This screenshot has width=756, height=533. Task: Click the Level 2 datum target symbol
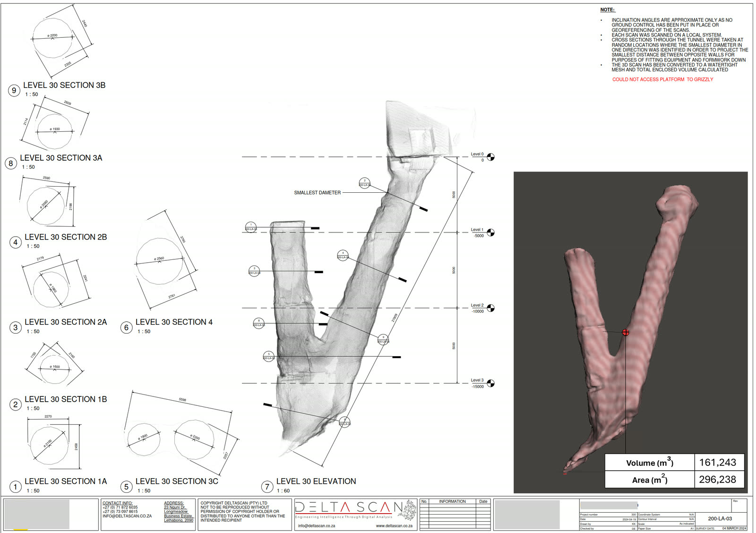491,308
